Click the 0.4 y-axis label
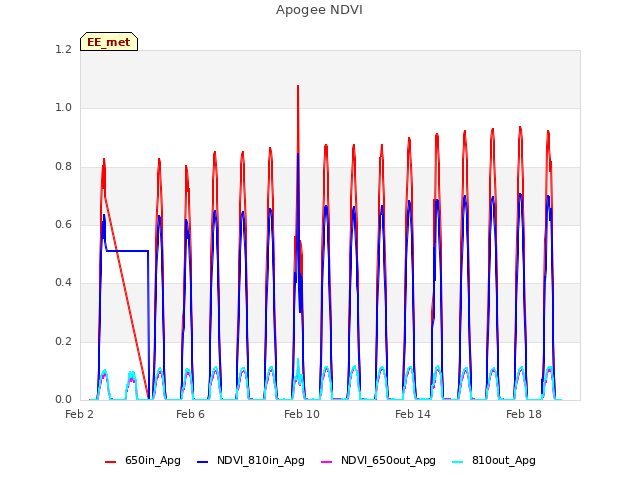Viewport: 640px width, 480px height. [63, 282]
